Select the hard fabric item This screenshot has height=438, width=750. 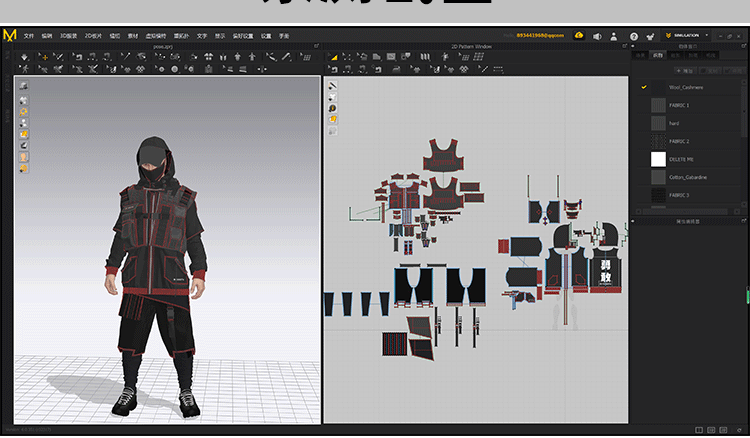[675, 123]
